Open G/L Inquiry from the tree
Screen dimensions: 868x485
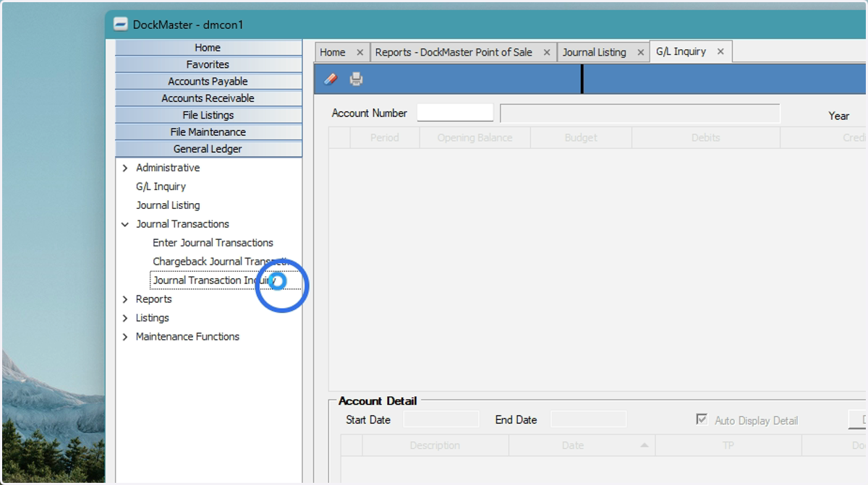(x=161, y=186)
